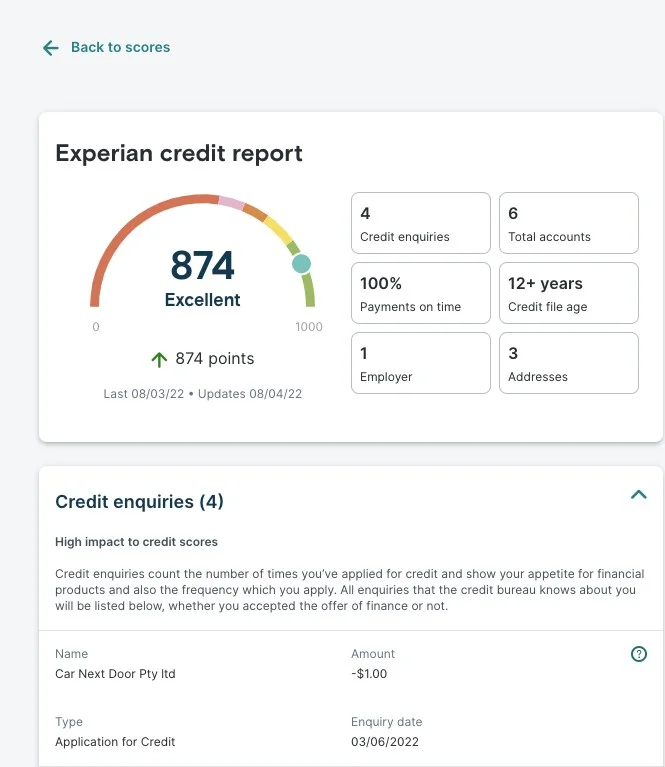
Task: Click the Credit enquiries (4) heading
Action: (x=139, y=502)
